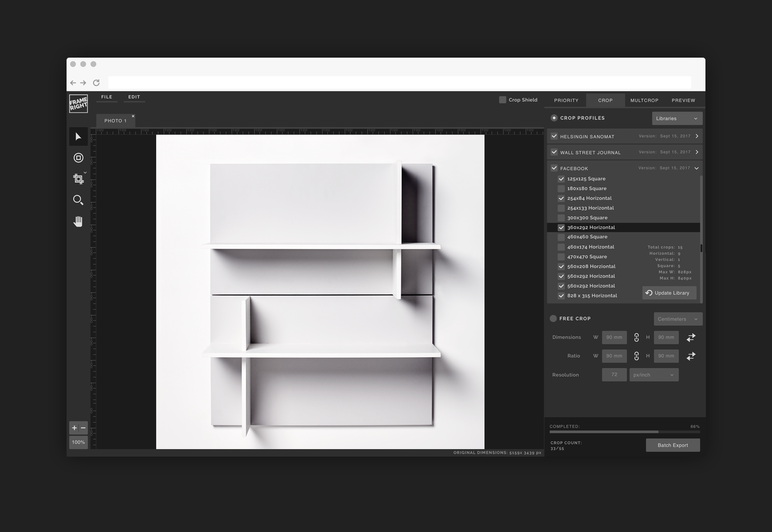The image size is (772, 532).
Task: Click the Batch Export button
Action: (x=673, y=445)
